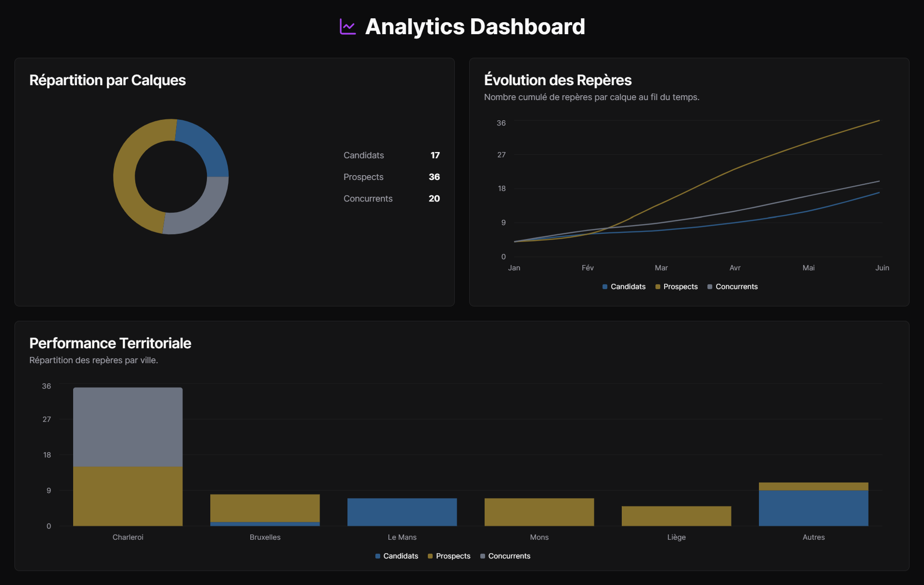Click the Prospects 36 statistic row
The width and height of the screenshot is (924, 585).
click(x=391, y=177)
